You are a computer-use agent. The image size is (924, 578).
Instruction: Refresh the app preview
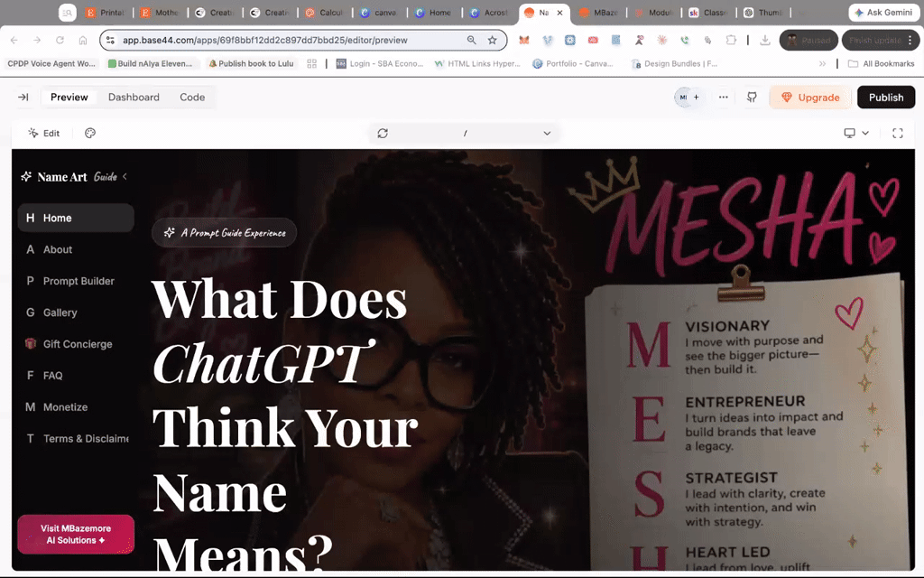(x=383, y=134)
